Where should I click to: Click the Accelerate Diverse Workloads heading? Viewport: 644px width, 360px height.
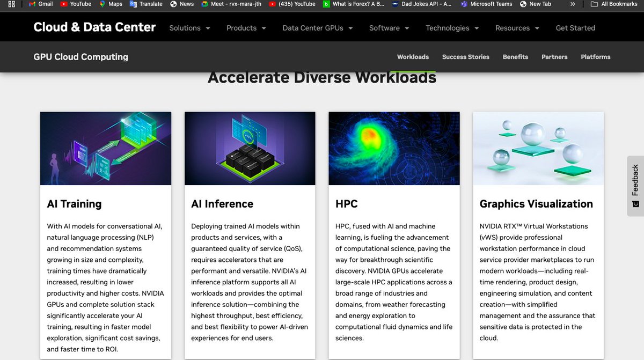[x=322, y=78]
